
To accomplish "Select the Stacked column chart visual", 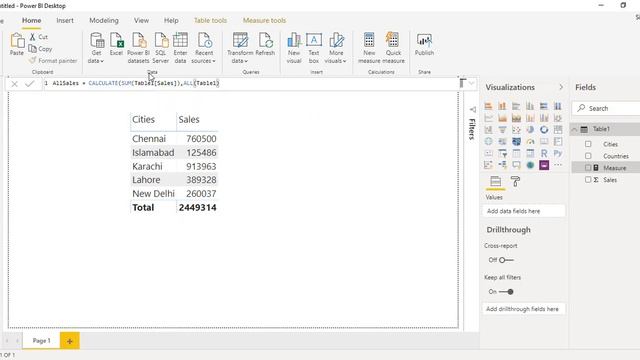I will click(502, 106).
